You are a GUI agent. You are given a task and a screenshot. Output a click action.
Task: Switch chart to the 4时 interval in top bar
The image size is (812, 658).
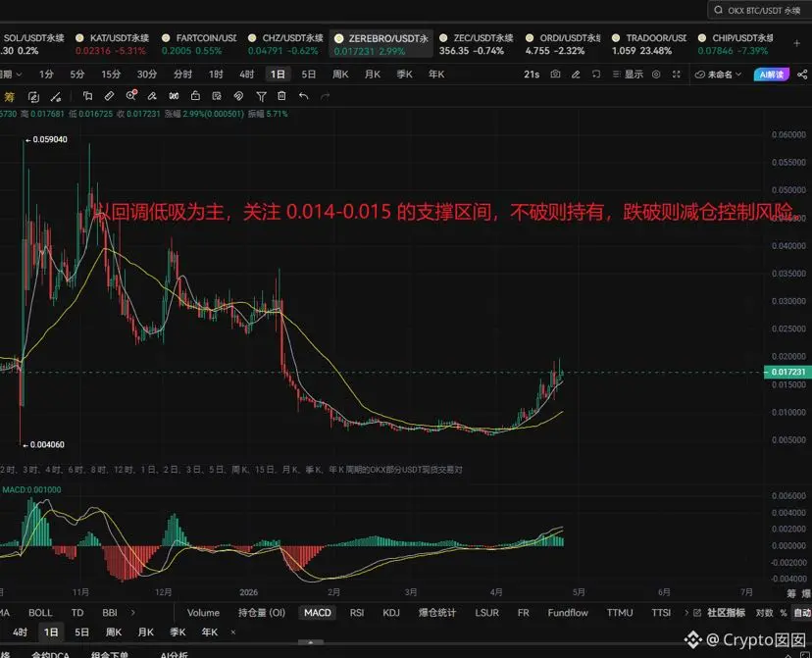pyautogui.click(x=246, y=74)
